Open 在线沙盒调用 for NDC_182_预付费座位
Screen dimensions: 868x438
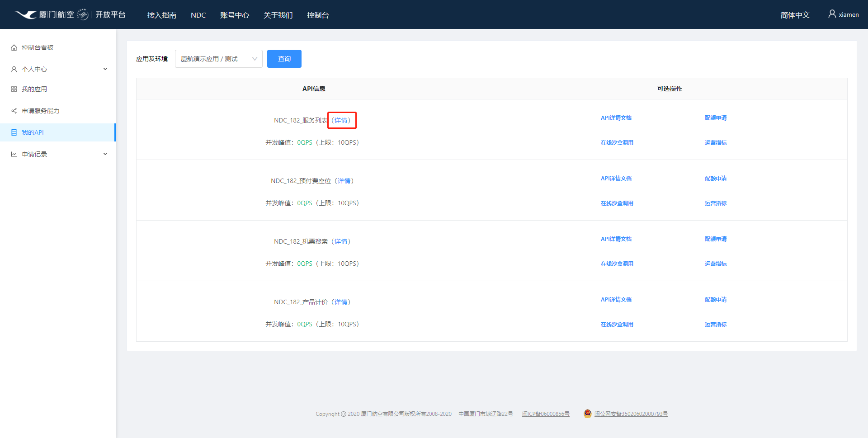point(617,203)
